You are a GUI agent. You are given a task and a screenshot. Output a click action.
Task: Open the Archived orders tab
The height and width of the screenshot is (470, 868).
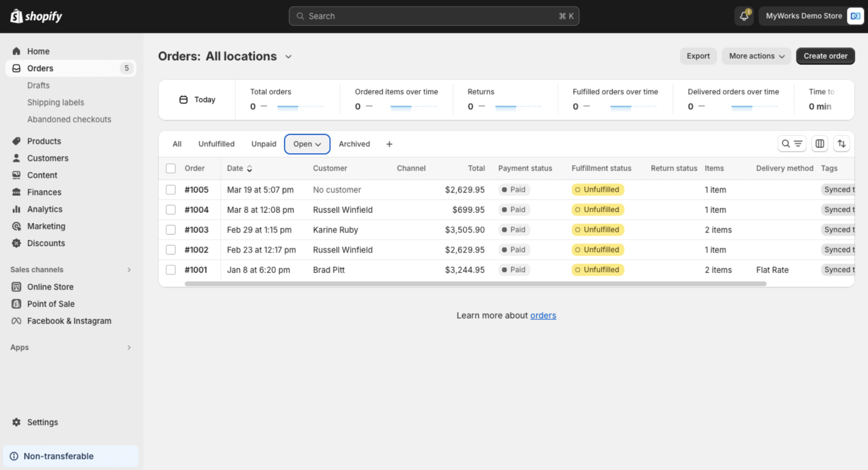click(x=354, y=144)
